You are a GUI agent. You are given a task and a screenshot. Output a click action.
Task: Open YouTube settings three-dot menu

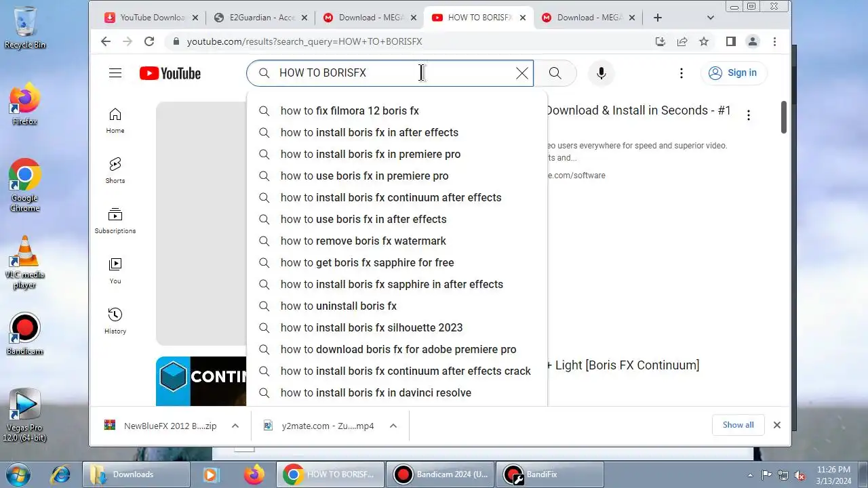point(682,73)
